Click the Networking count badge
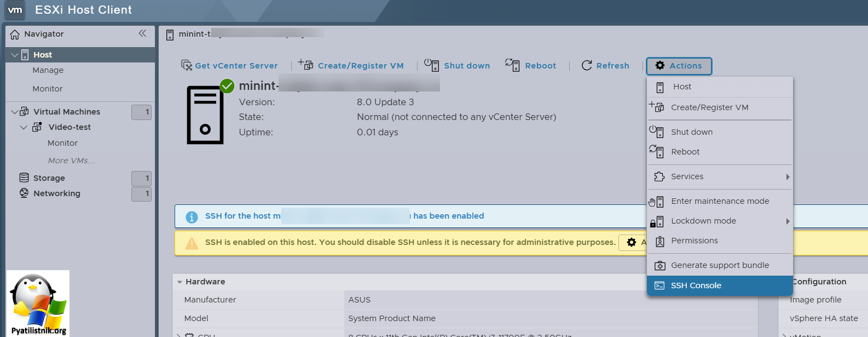This screenshot has height=337, width=868. 141,193
